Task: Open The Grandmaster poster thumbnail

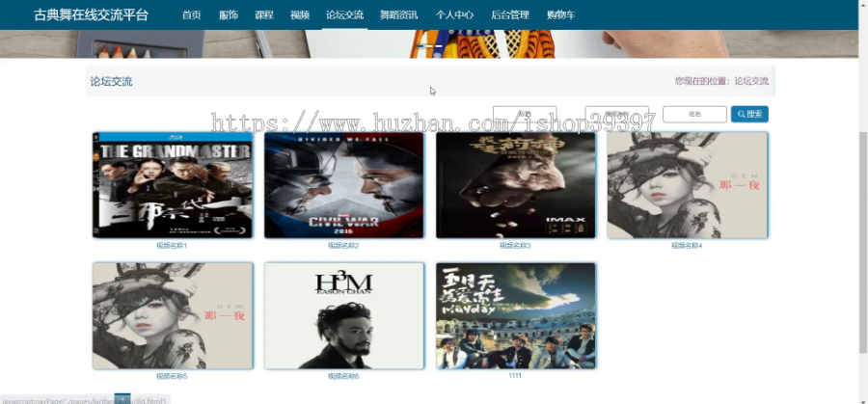Action: click(173, 185)
